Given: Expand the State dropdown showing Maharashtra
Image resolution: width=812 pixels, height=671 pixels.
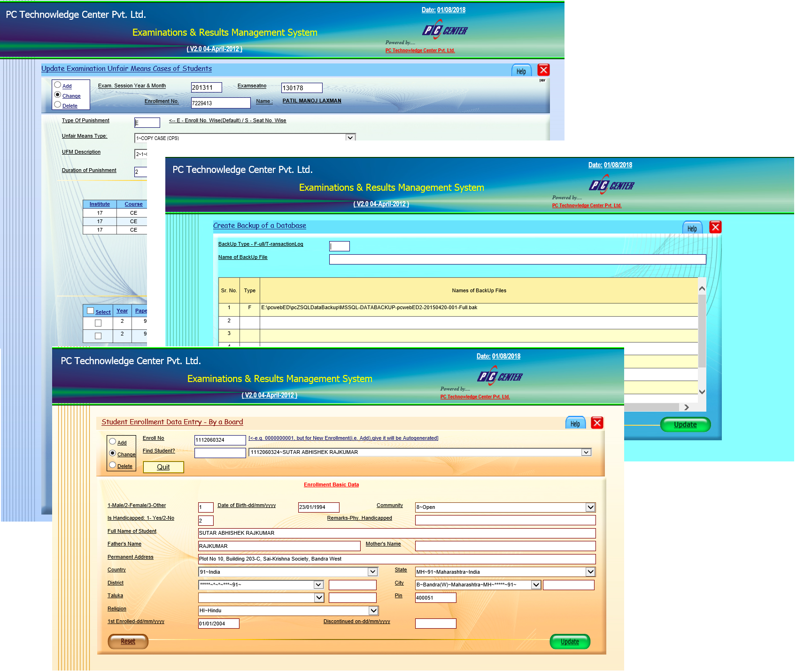Looking at the screenshot, I should [x=590, y=572].
